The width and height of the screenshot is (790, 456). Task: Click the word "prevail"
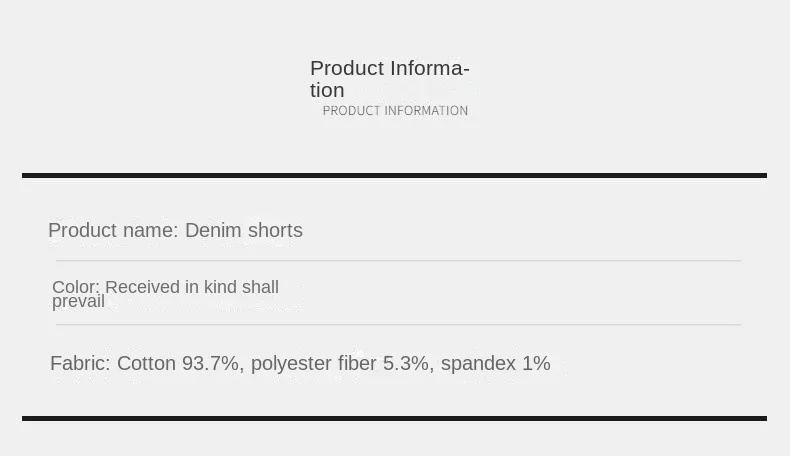[78, 302]
